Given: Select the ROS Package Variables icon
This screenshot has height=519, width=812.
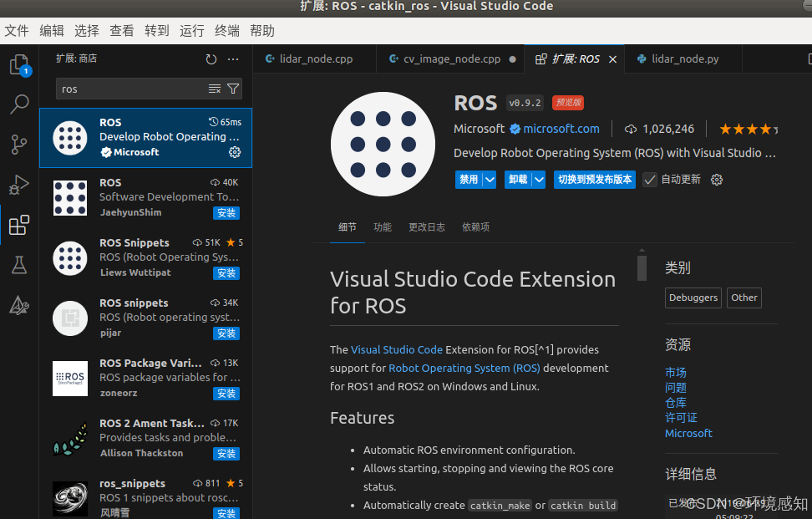Looking at the screenshot, I should [x=70, y=378].
